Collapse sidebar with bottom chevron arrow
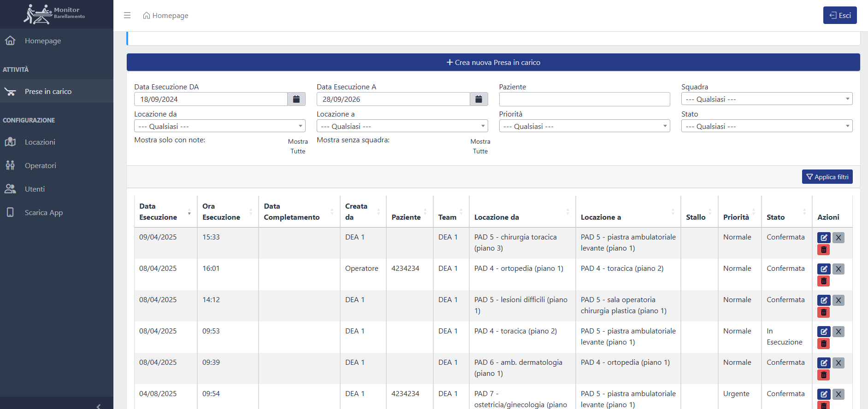 [99, 406]
